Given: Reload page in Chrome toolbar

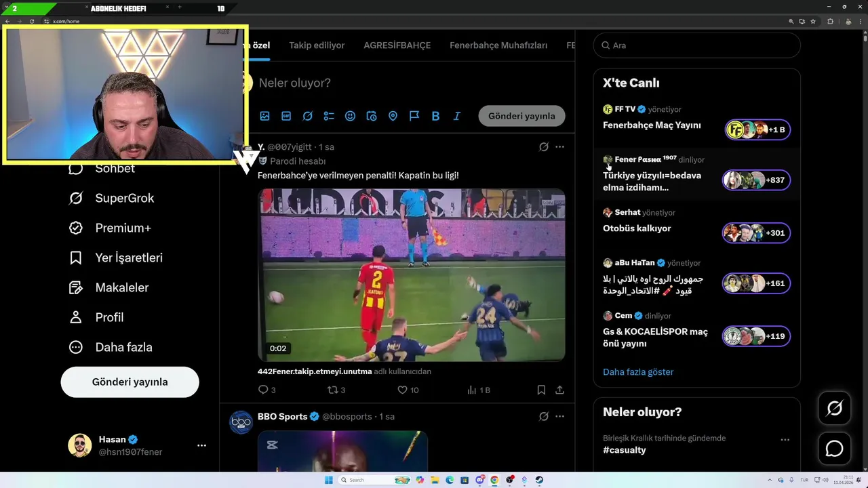Looking at the screenshot, I should click(x=32, y=21).
